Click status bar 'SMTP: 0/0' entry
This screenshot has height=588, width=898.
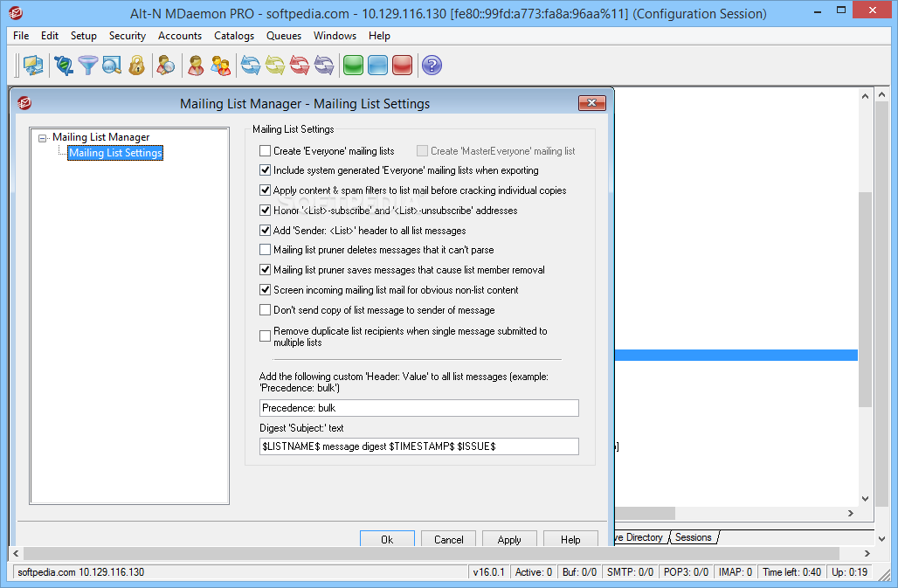point(630,571)
